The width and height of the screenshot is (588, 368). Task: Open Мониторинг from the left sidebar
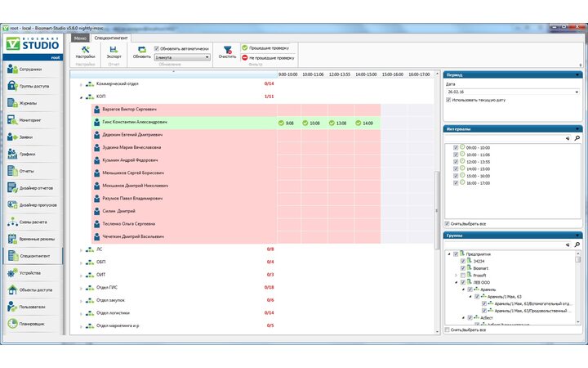coord(31,120)
